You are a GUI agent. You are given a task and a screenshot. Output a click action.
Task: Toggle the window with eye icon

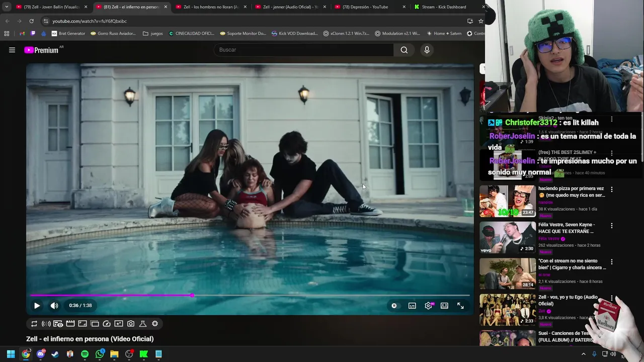click(58, 324)
